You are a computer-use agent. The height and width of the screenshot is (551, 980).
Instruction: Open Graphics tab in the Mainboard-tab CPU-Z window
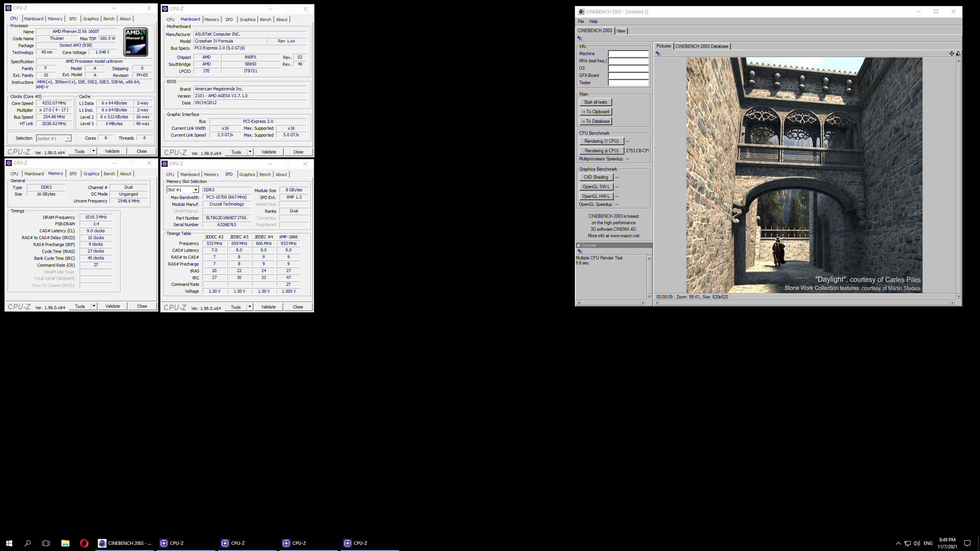[x=247, y=20]
